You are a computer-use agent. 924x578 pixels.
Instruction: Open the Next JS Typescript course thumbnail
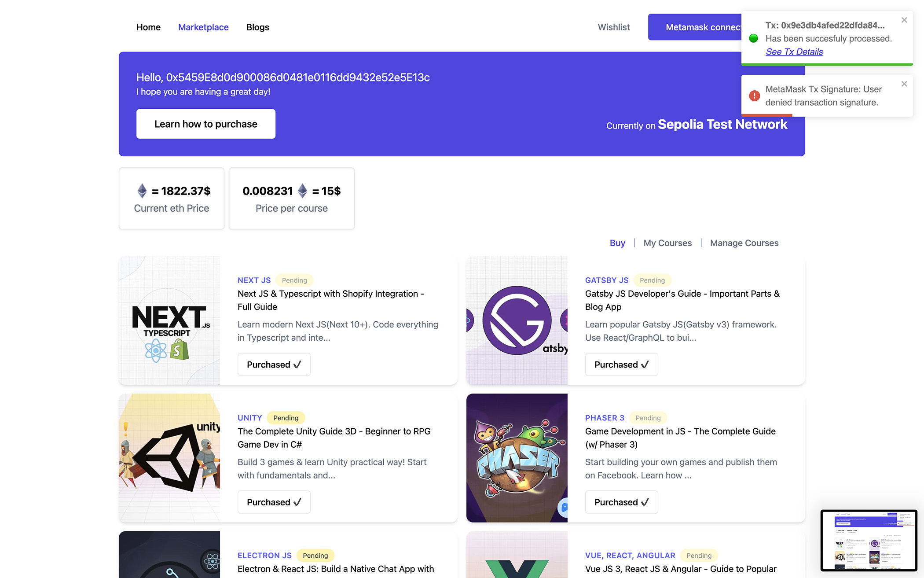169,320
